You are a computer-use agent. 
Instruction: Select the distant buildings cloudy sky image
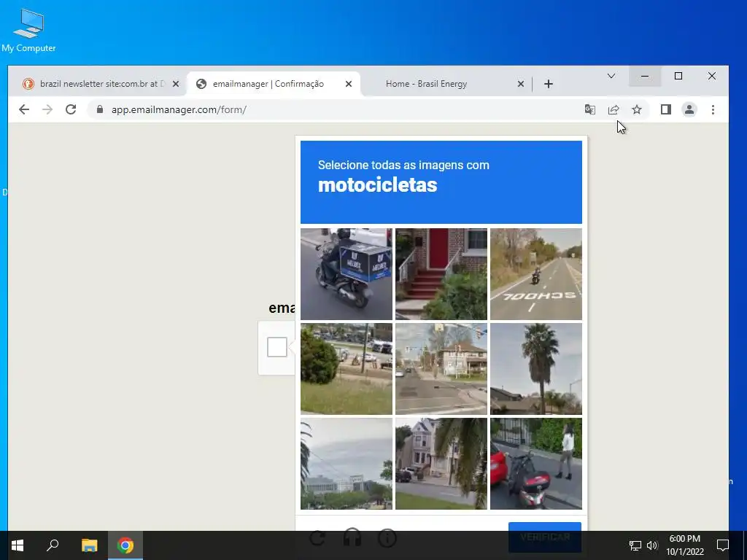click(x=347, y=463)
